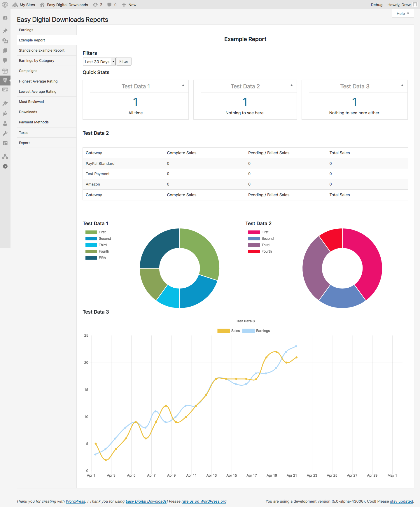
Task: Click the user avatar next to Howdy, Drew
Action: click(415, 5)
